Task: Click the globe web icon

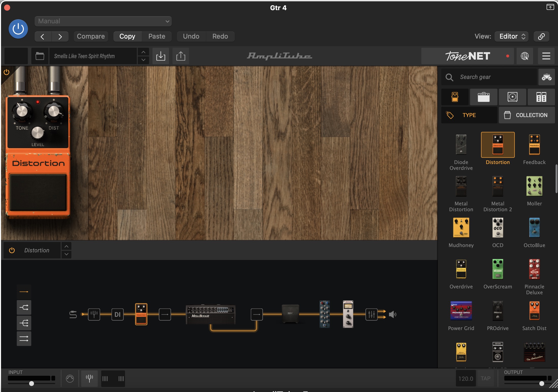Action: click(525, 56)
